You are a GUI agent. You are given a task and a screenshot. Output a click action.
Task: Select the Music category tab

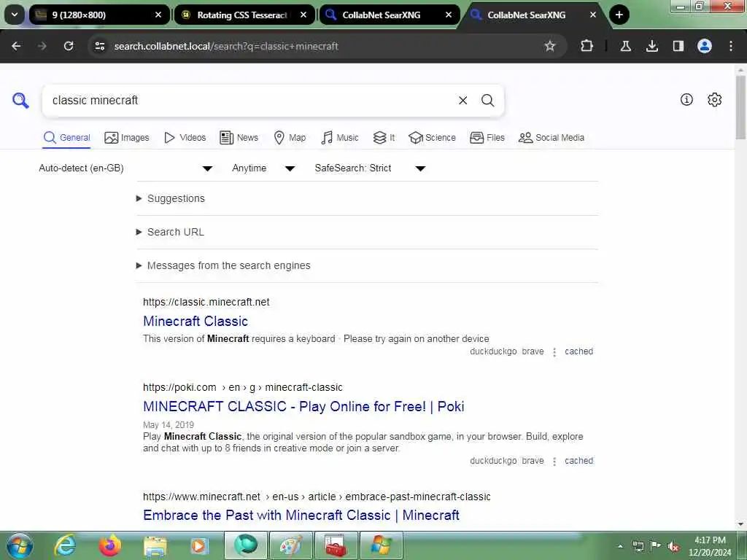pyautogui.click(x=340, y=138)
